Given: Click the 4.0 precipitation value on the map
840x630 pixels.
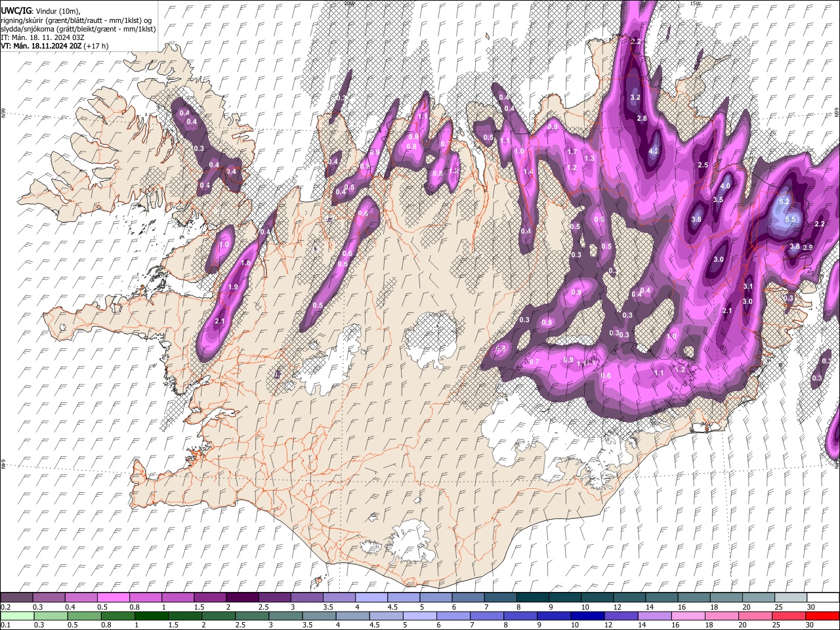Looking at the screenshot, I should 725,186.
